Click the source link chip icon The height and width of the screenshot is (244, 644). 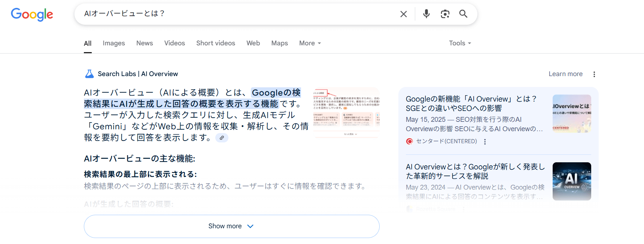coord(222,138)
